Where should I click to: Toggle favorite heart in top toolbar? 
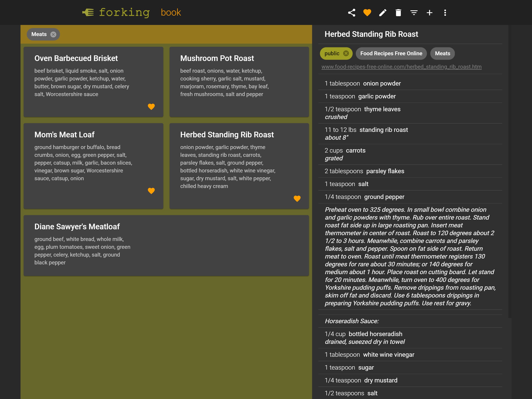[x=367, y=12]
